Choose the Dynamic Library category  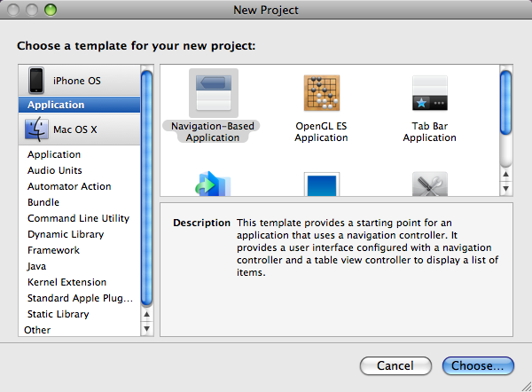(66, 234)
